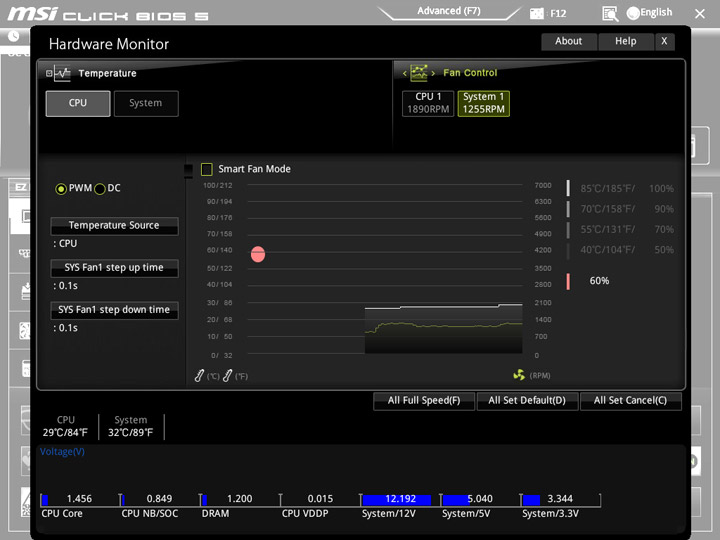The image size is (720, 540).
Task: Open SYS Fan1 step down time setting
Action: pyautogui.click(x=114, y=310)
